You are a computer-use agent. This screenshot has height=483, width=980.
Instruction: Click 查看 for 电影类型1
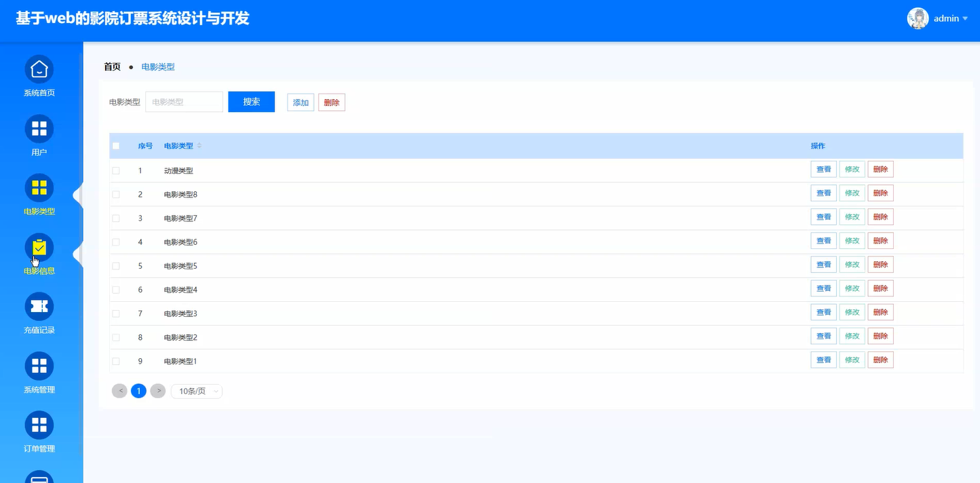823,360
